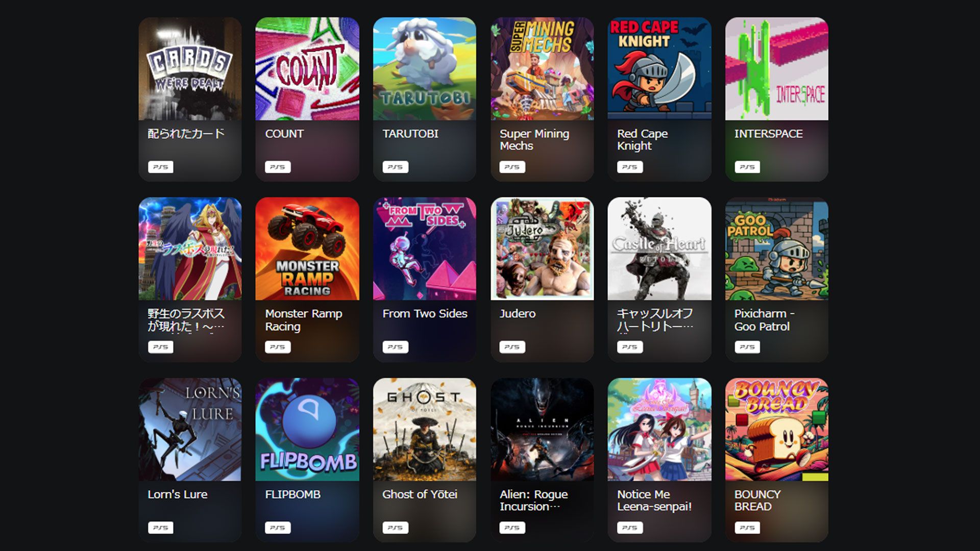Click the Notice Me Leena-senpai! title
Viewport: 980px width, 551px height.
[654, 500]
